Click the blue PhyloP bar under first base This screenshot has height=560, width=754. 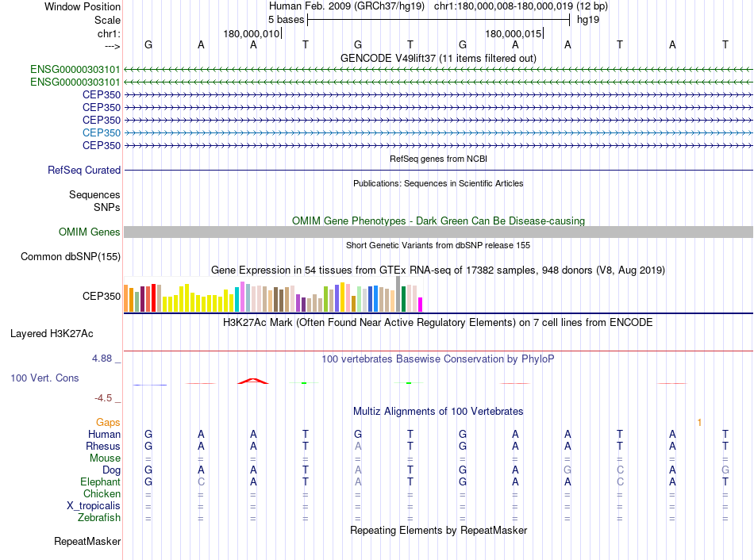149,385
